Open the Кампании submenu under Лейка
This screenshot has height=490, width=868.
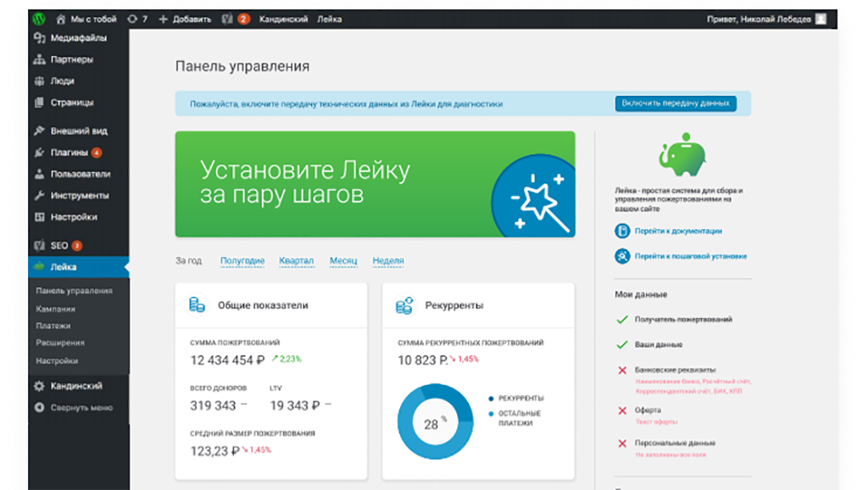point(55,309)
